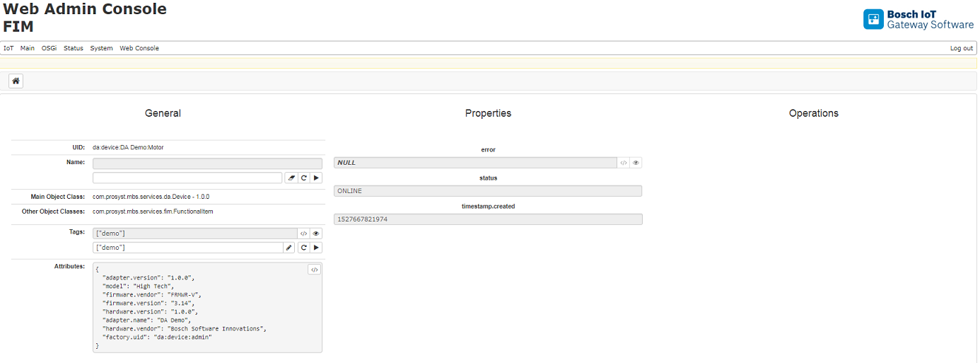
Task: Click the "hardware.vendor" Bosch Software Innovations line
Action: tap(185, 328)
